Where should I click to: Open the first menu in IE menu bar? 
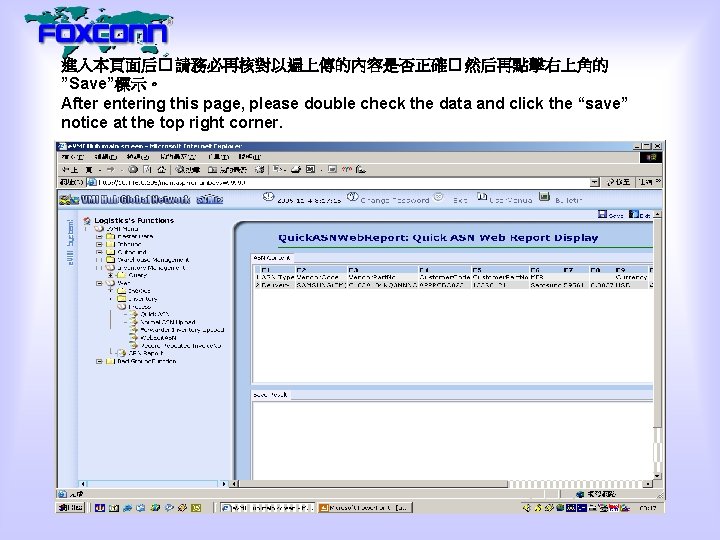pos(73,157)
